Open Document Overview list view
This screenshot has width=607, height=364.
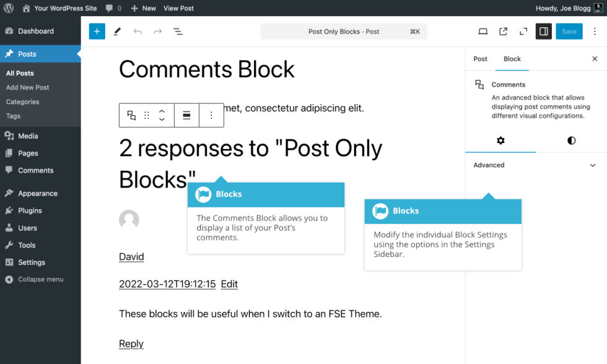pyautogui.click(x=178, y=32)
